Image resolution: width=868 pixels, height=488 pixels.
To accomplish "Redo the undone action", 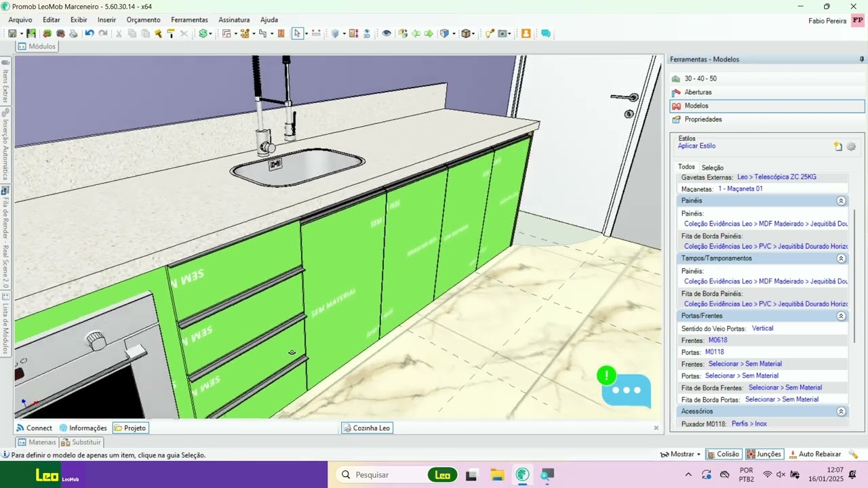I will tap(103, 33).
